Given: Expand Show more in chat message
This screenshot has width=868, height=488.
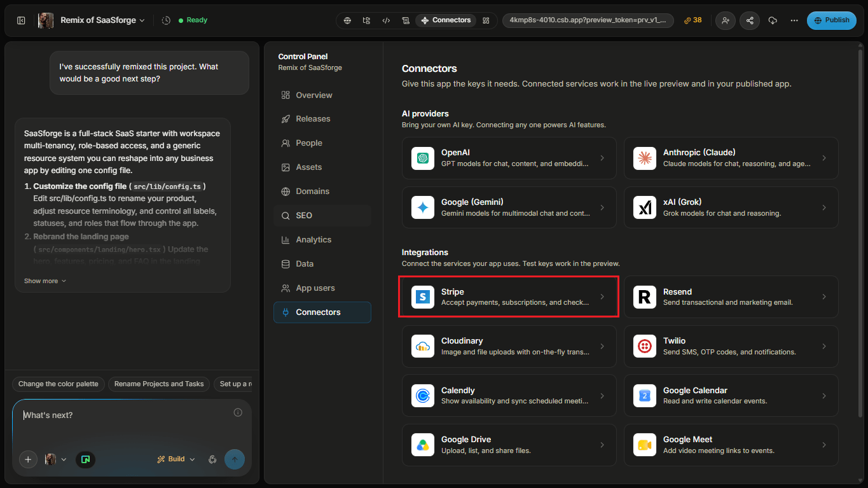Looking at the screenshot, I should pyautogui.click(x=45, y=281).
